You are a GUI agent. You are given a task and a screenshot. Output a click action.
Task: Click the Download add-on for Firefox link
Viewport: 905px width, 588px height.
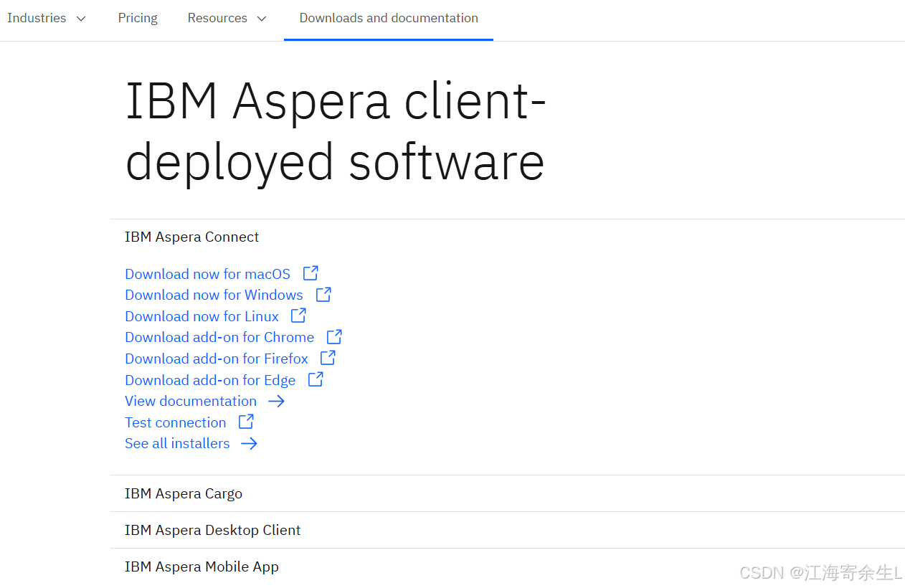pyautogui.click(x=217, y=358)
